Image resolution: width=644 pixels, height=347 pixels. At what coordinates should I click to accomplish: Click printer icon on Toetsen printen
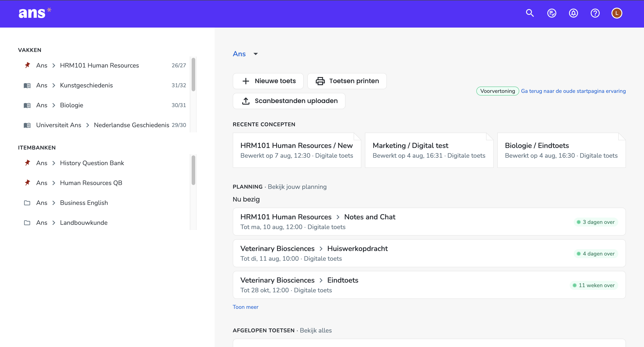320,81
